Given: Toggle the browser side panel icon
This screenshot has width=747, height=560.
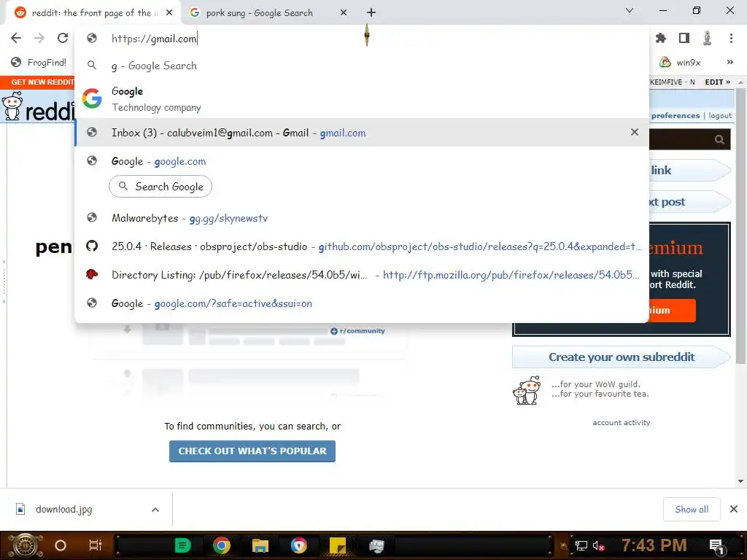Looking at the screenshot, I should click(684, 38).
